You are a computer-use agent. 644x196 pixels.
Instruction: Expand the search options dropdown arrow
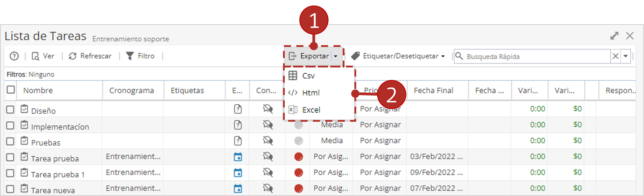tap(625, 56)
